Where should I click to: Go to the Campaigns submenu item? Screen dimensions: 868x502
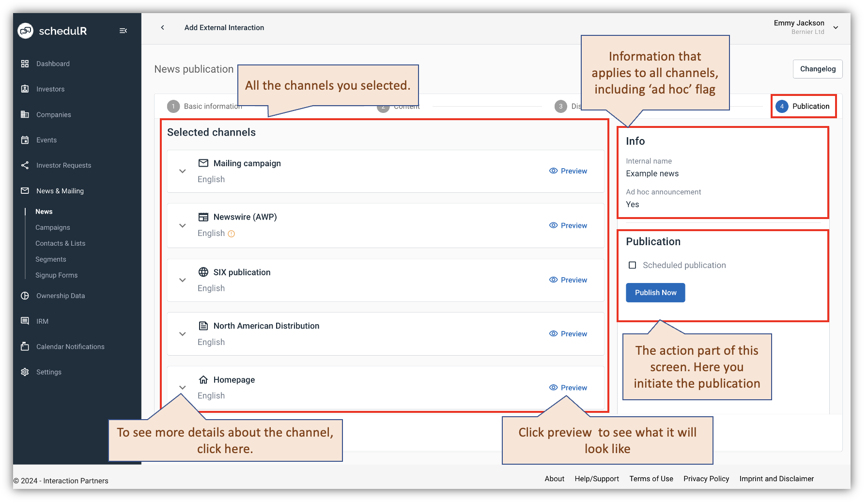53,228
